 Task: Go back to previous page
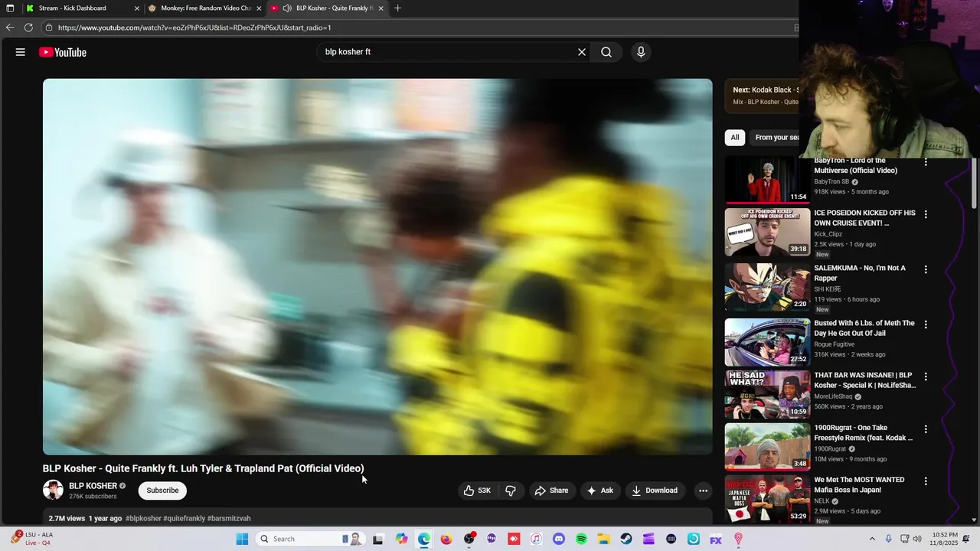pyautogui.click(x=10, y=28)
